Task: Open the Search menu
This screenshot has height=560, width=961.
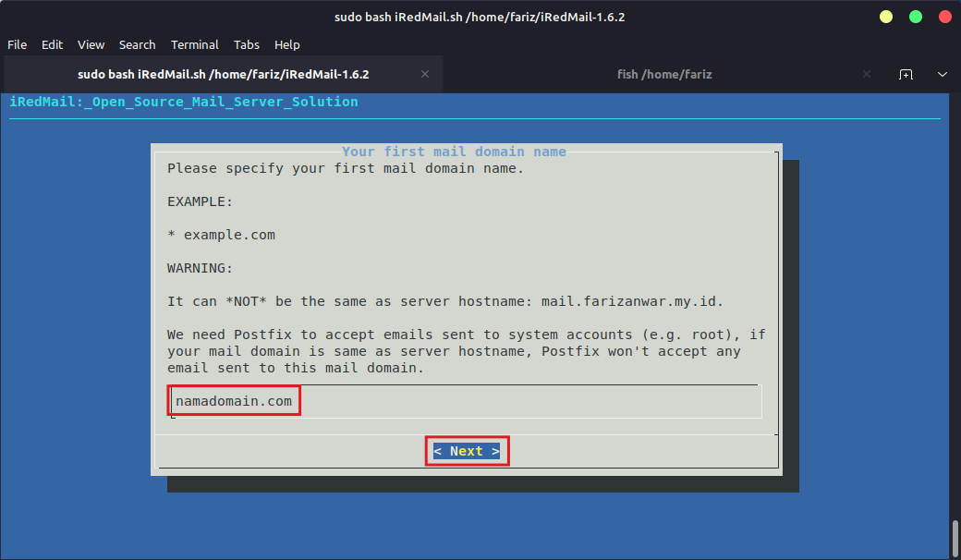Action: [x=137, y=44]
